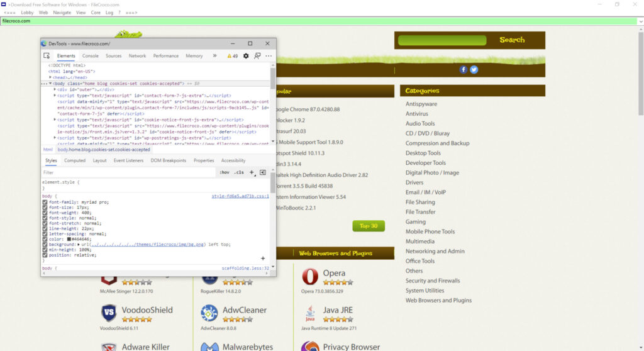Toggle the .cls classes button

pyautogui.click(x=239, y=172)
